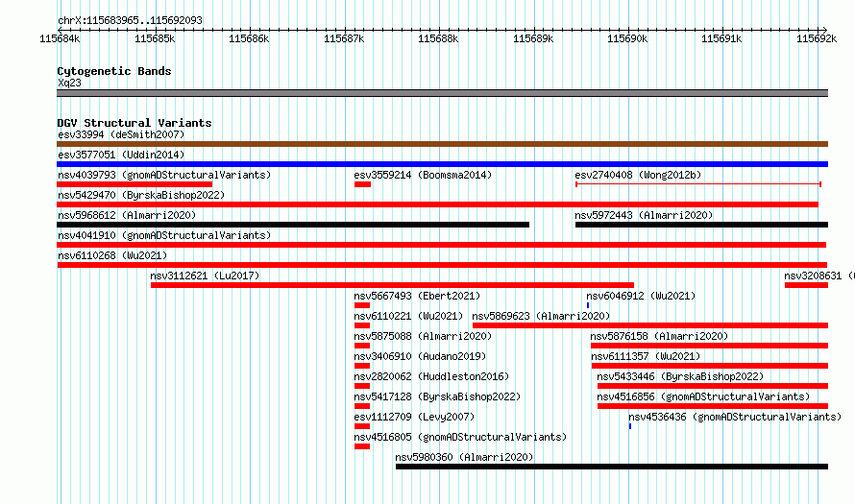
Task: Select the small blue nsv4536436 marker
Action: coord(630,426)
